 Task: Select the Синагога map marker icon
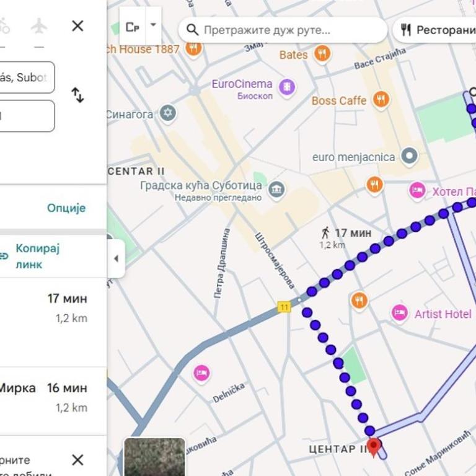point(168,114)
